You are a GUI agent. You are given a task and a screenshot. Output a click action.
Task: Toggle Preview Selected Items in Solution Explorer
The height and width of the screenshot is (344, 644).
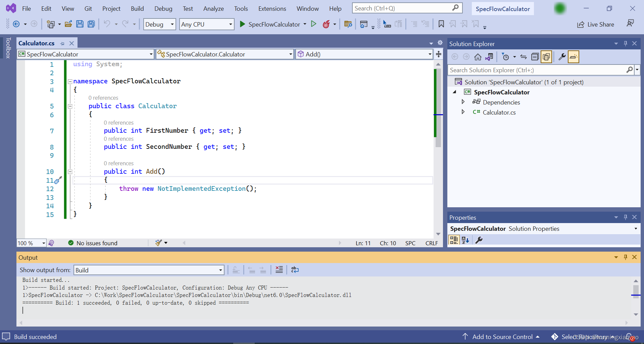pyautogui.click(x=574, y=57)
